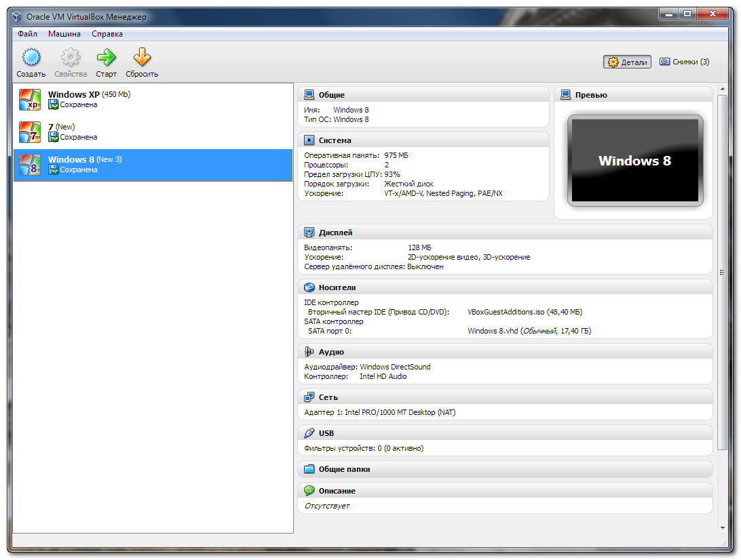Image resolution: width=741 pixels, height=560 pixels.
Task: Open the Дисплей section header
Action: pos(505,233)
